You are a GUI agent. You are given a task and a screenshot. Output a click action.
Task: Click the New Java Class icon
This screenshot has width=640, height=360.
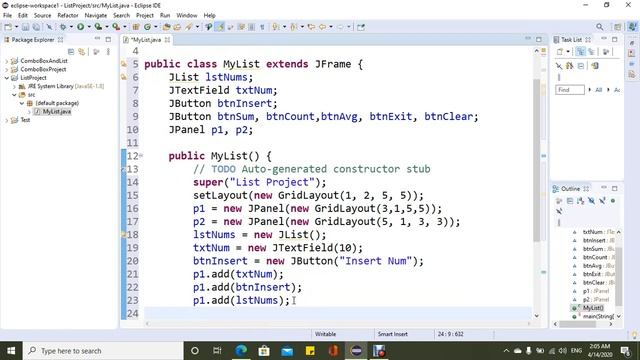click(147, 27)
